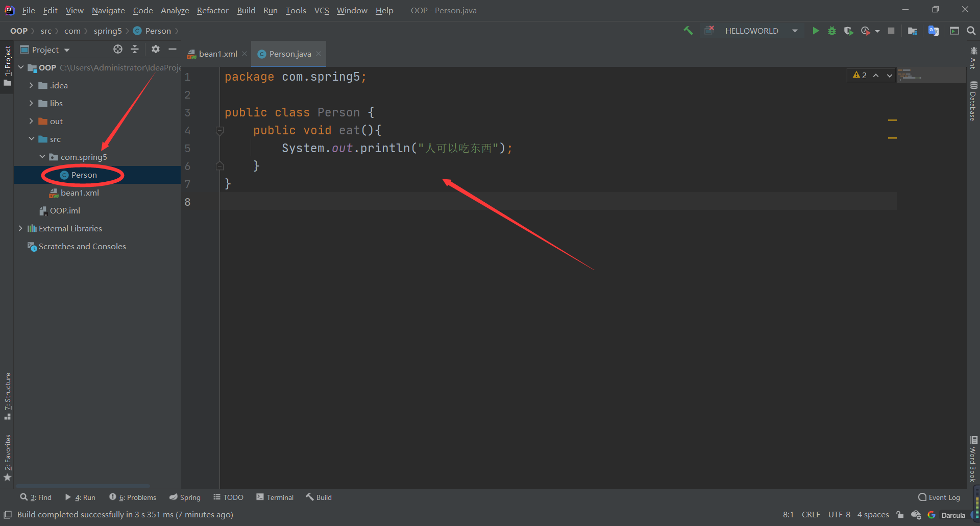Click the 8:1 cursor position indicator
Image resolution: width=980 pixels, height=526 pixels.
(788, 515)
